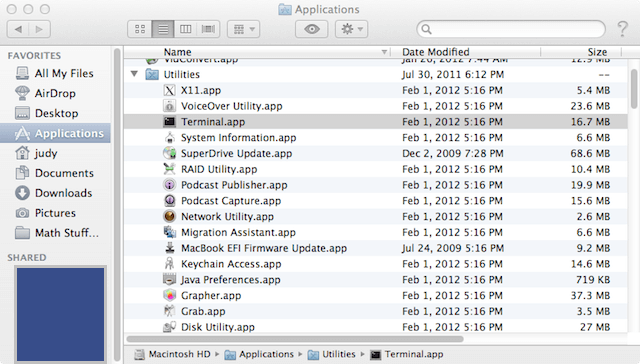Image resolution: width=640 pixels, height=364 pixels.
Task: Select the Utilities folder name in list
Action: (x=182, y=74)
